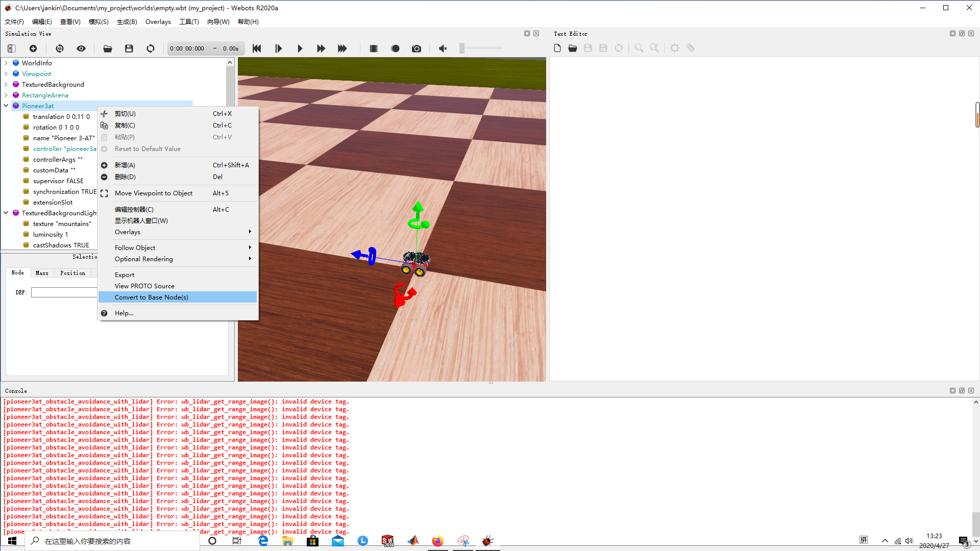
Task: Expand the WorldInfo tree node
Action: 6,63
